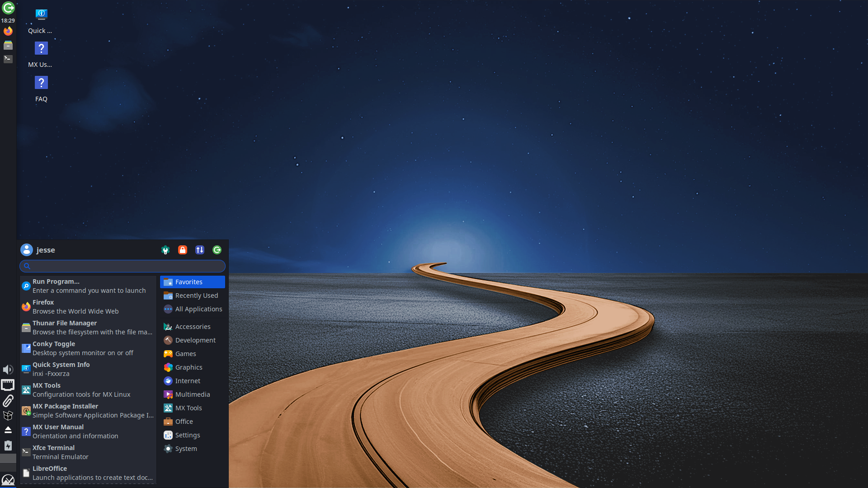Image resolution: width=868 pixels, height=488 pixels.
Task: Open the System category
Action: 193,449
